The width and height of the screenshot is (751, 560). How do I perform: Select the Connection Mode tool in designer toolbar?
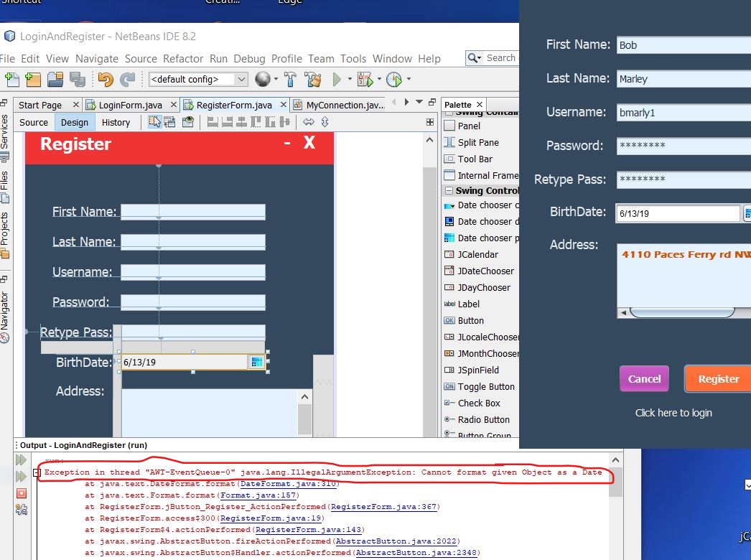pos(169,122)
